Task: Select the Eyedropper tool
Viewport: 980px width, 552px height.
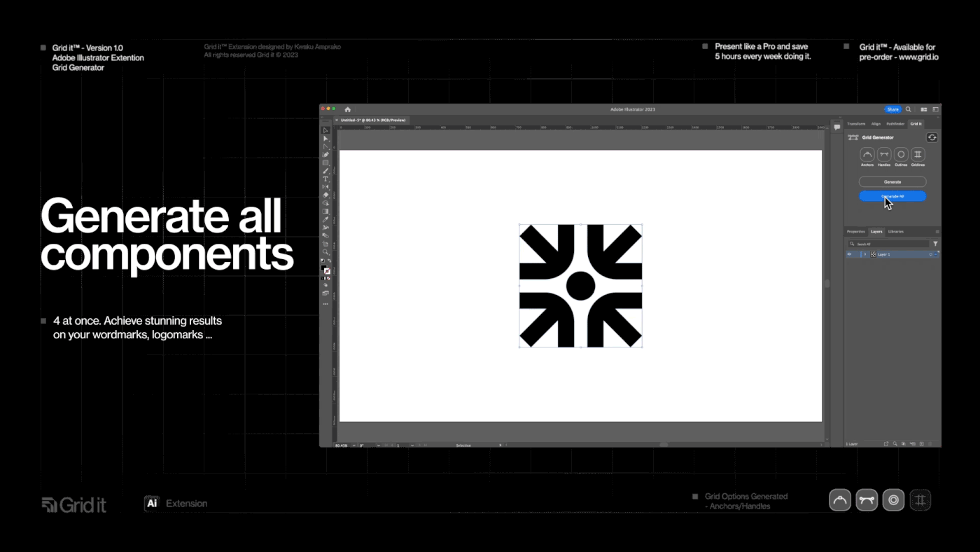Action: 325,220
